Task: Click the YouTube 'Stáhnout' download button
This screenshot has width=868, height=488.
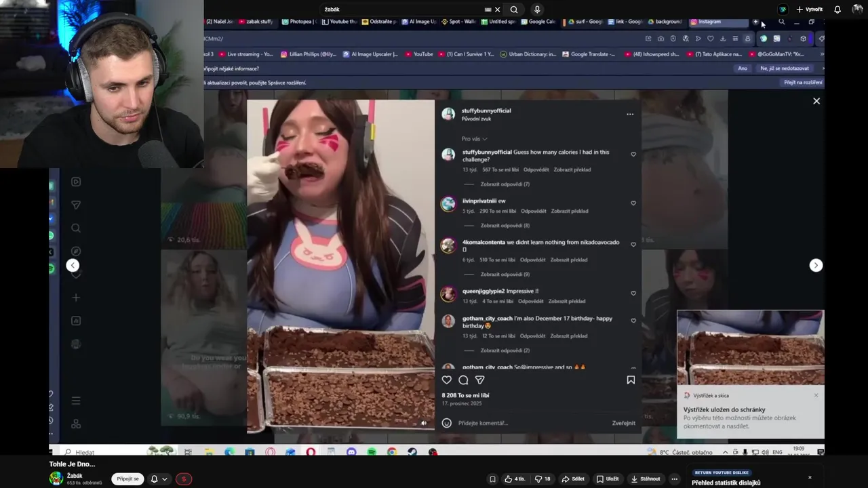Action: click(x=646, y=479)
